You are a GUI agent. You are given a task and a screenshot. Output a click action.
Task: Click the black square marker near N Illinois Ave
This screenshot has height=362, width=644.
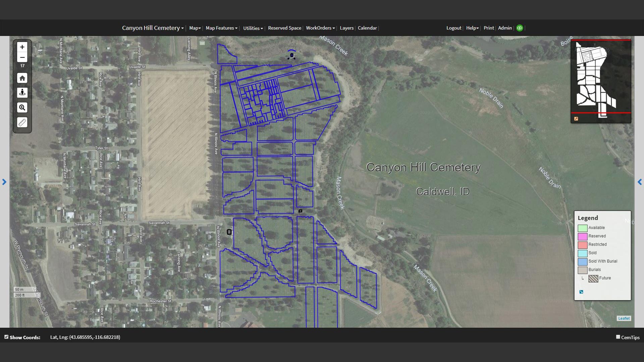229,232
